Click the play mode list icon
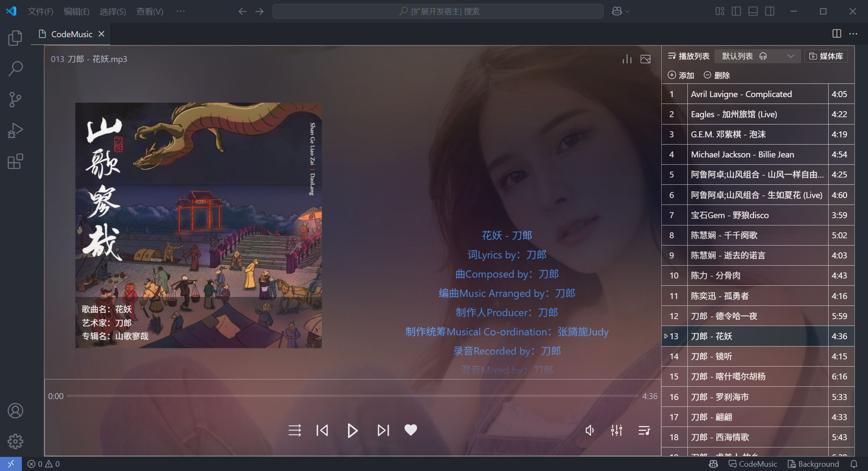868x471 pixels. click(x=294, y=430)
